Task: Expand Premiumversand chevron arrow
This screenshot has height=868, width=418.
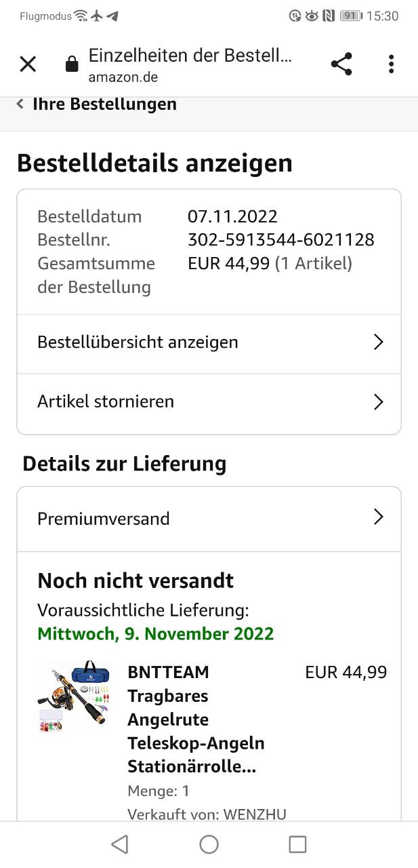Action: [x=378, y=518]
